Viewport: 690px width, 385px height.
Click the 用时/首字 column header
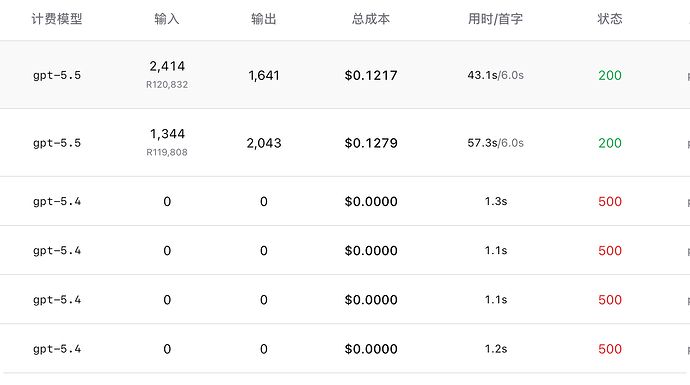point(495,19)
